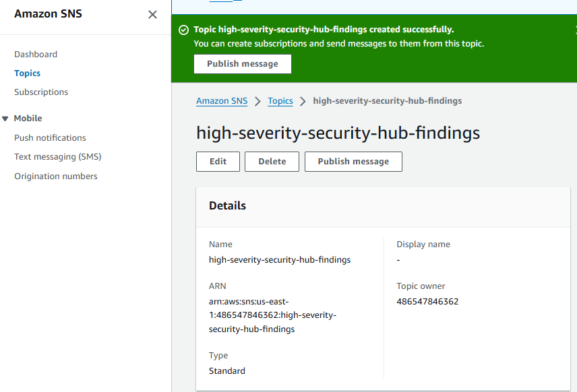Screen dimensions: 577x392
Task: Select the topic ARN value
Action: click(273, 315)
